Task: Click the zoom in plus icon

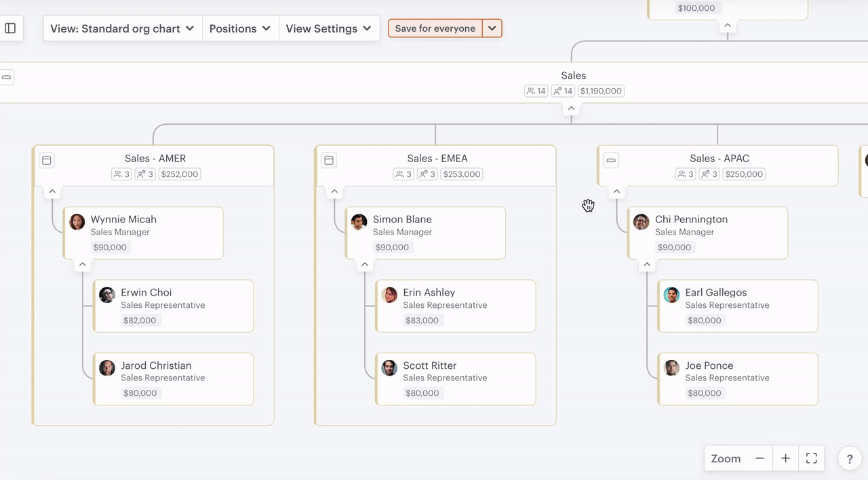Action: coord(785,458)
